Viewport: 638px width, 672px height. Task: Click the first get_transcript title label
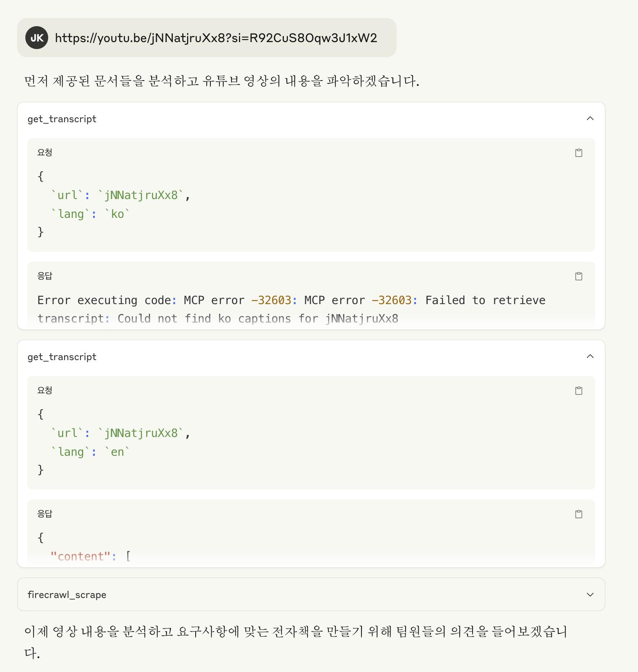tap(62, 119)
